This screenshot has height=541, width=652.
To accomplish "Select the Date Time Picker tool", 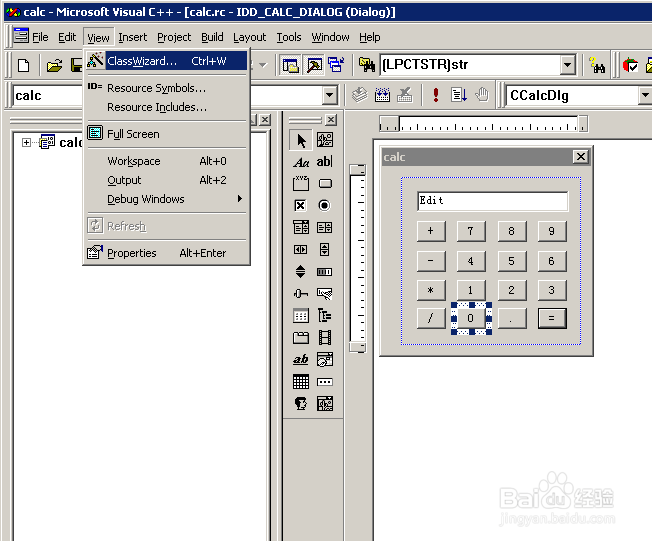I will [325, 359].
